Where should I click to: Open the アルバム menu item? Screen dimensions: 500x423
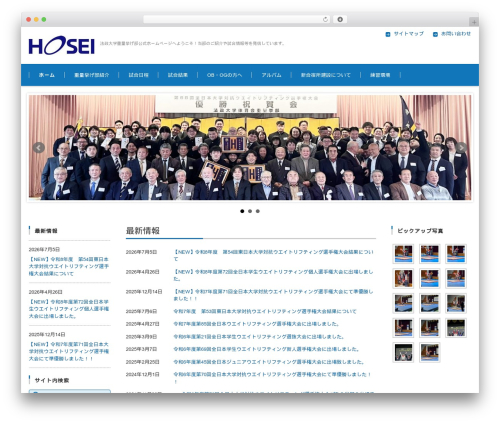271,75
